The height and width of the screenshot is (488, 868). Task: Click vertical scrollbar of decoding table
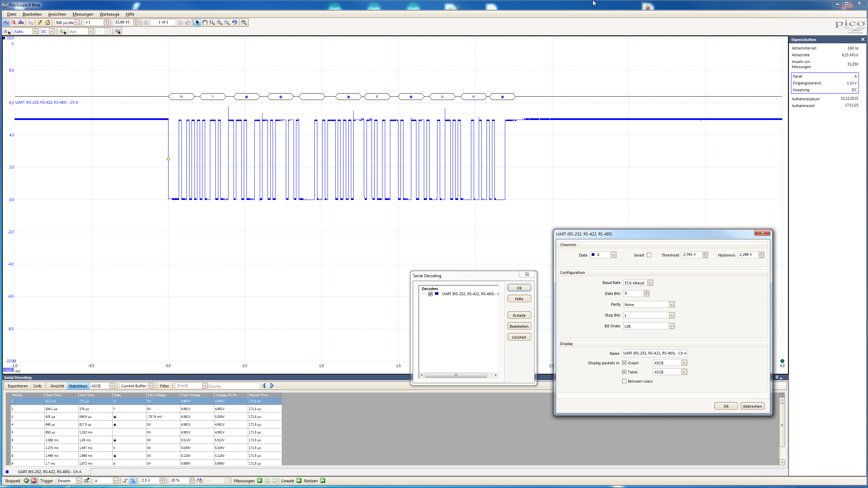click(x=782, y=425)
